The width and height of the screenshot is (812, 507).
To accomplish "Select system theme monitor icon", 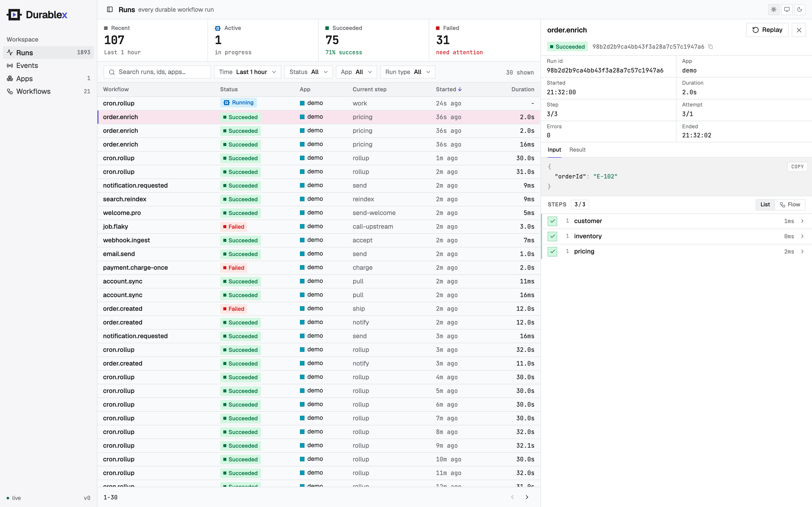I will (787, 9).
